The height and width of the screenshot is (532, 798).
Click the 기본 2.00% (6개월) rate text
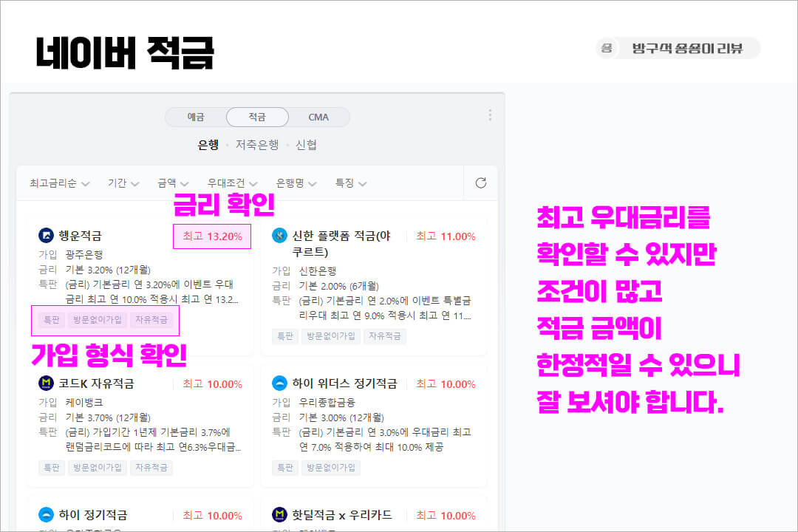(339, 286)
